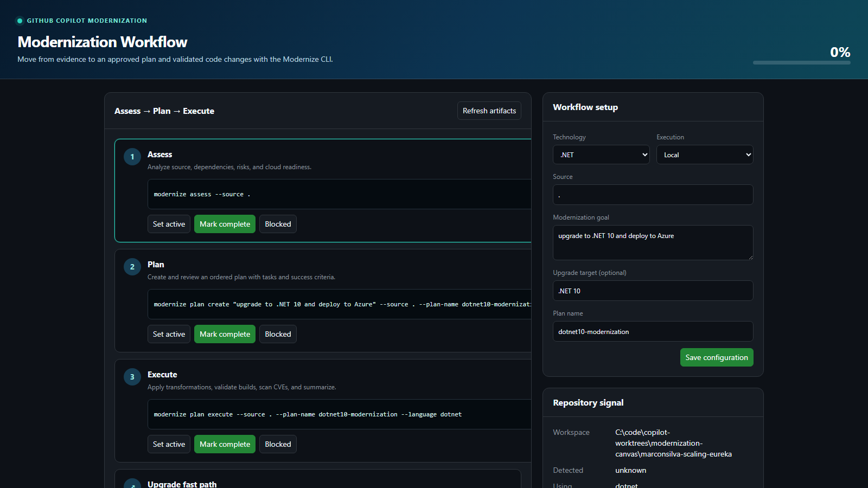The width and height of the screenshot is (868, 488).
Task: Click the Plan name field dotnet10-modernization
Action: tap(653, 331)
